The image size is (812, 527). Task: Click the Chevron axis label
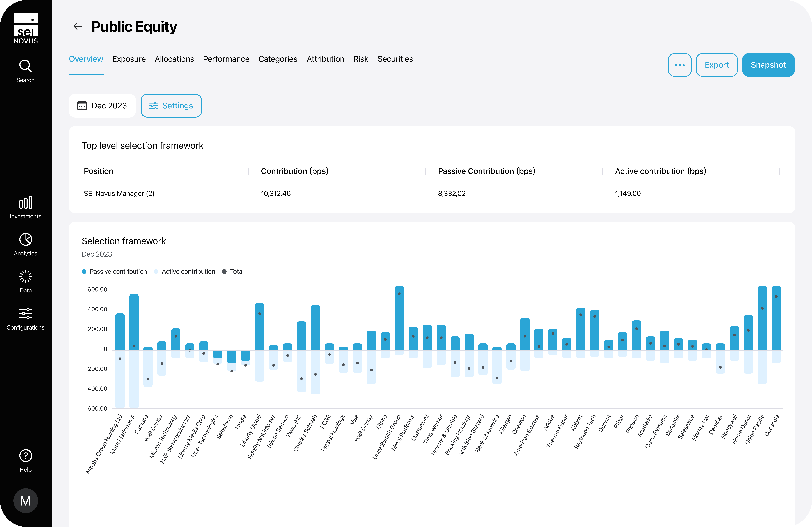point(519,424)
